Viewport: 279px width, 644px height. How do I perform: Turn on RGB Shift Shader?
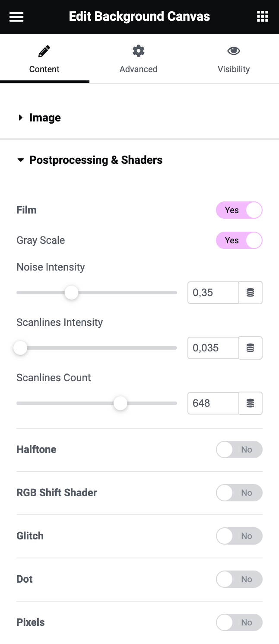[239, 493]
